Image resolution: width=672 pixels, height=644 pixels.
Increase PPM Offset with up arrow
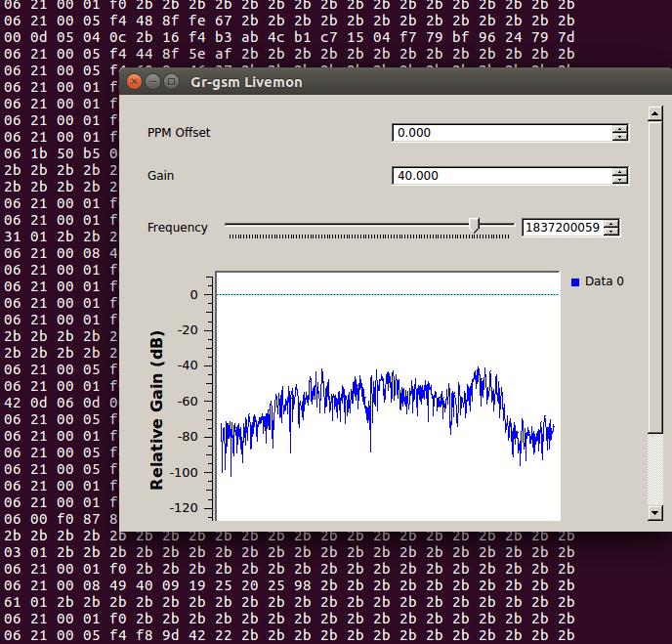coord(619,129)
